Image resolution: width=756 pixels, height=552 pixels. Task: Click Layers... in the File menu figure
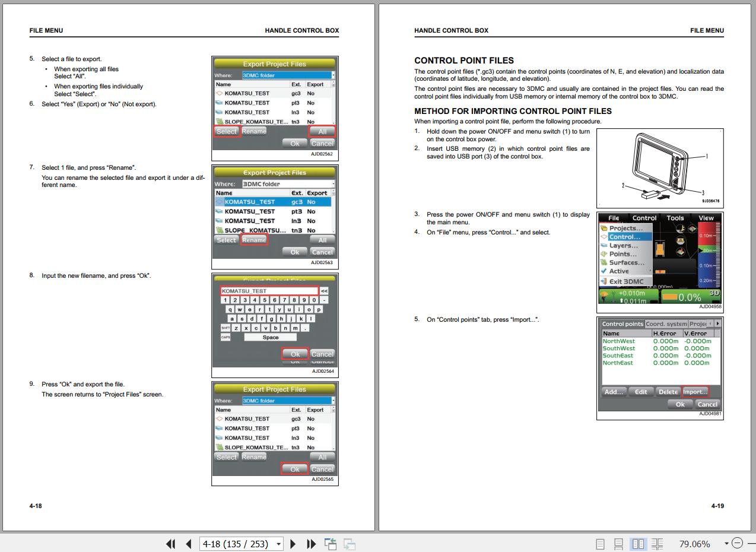click(625, 245)
